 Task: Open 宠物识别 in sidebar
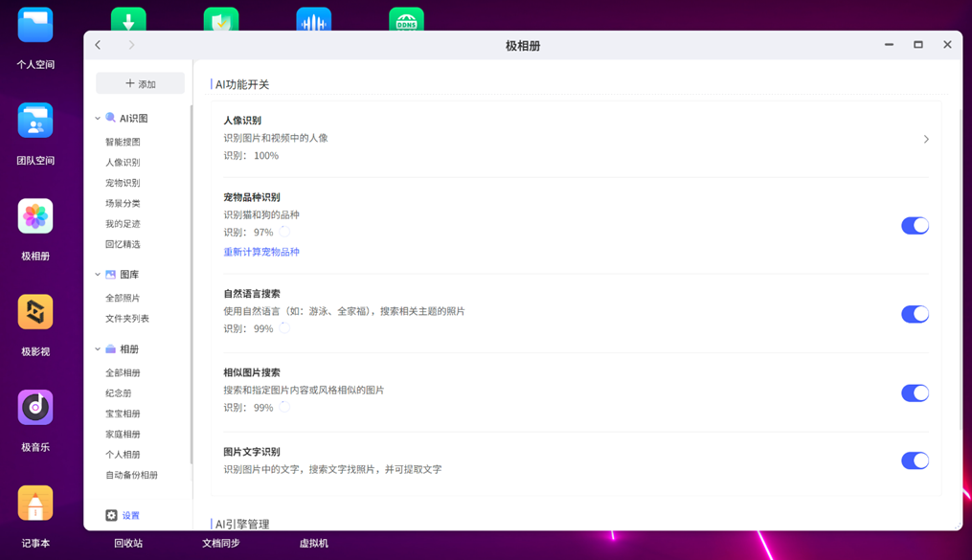[123, 183]
